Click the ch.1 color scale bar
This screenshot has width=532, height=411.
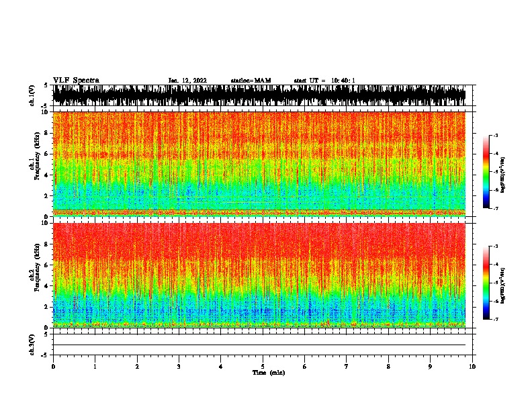coord(486,172)
